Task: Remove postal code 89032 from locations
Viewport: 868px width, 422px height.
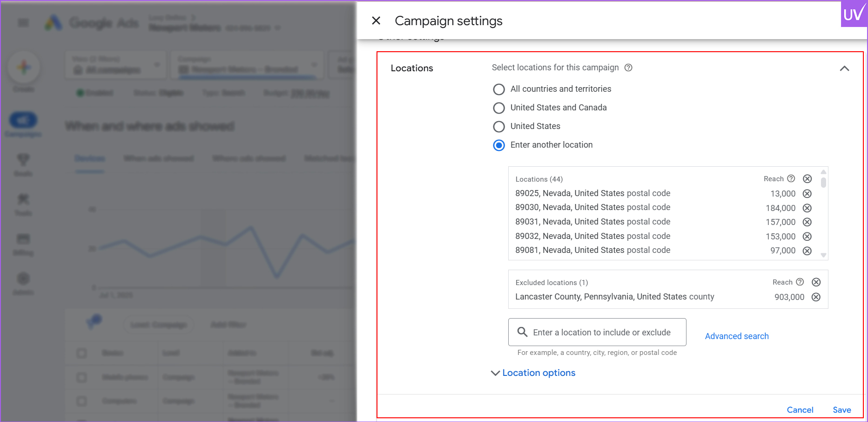Action: tap(807, 237)
